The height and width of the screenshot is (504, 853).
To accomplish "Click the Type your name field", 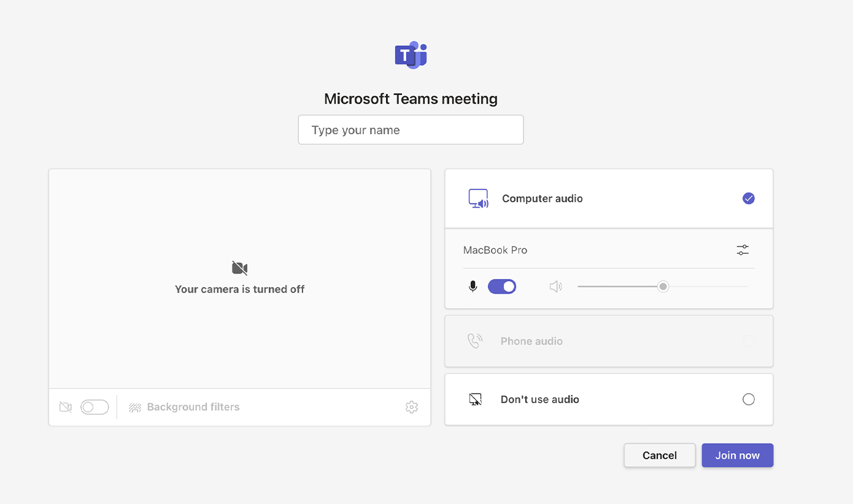I will [411, 130].
